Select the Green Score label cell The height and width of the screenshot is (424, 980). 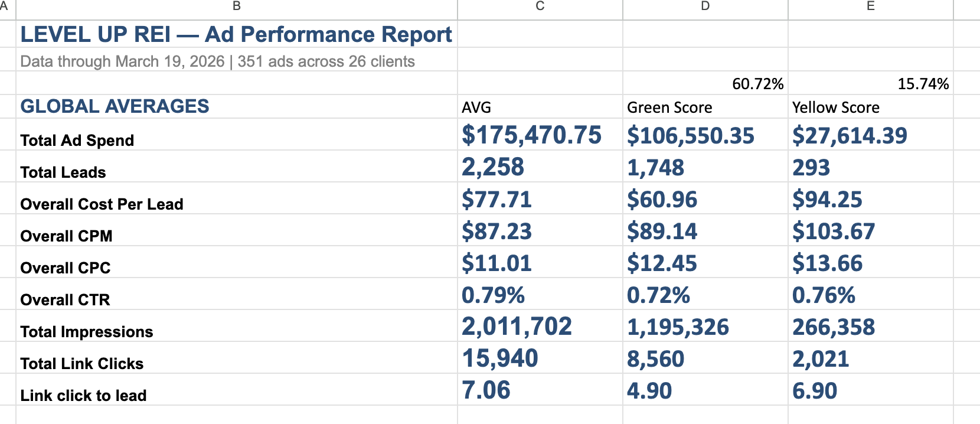[x=705, y=107]
